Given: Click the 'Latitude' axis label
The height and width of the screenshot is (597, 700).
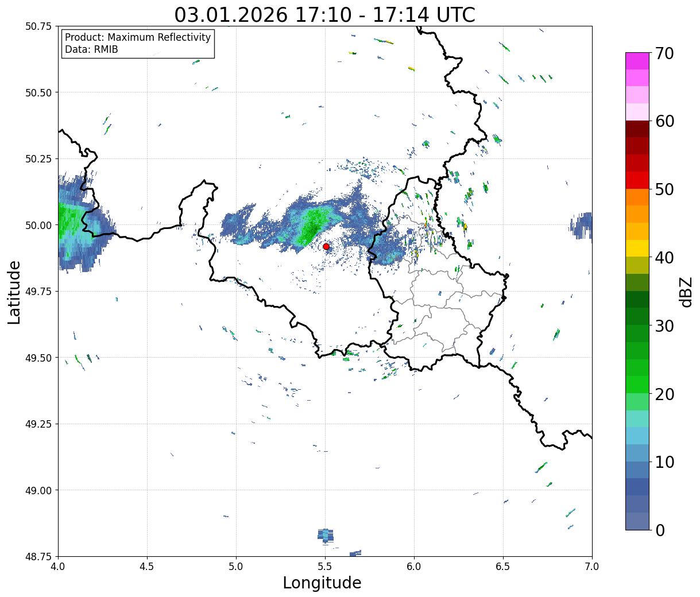Looking at the screenshot, I should click(14, 292).
